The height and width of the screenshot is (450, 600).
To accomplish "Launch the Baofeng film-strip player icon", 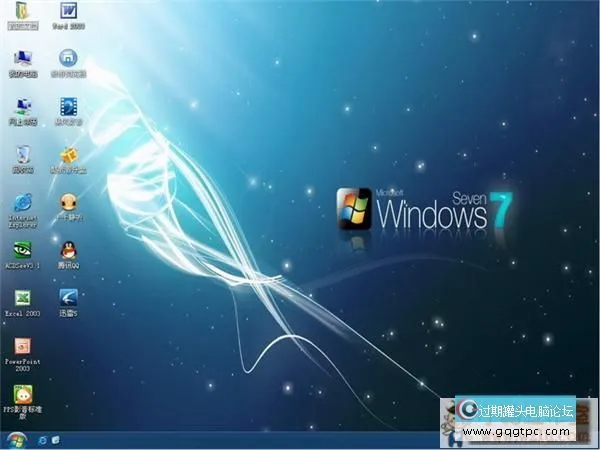I will point(68,107).
